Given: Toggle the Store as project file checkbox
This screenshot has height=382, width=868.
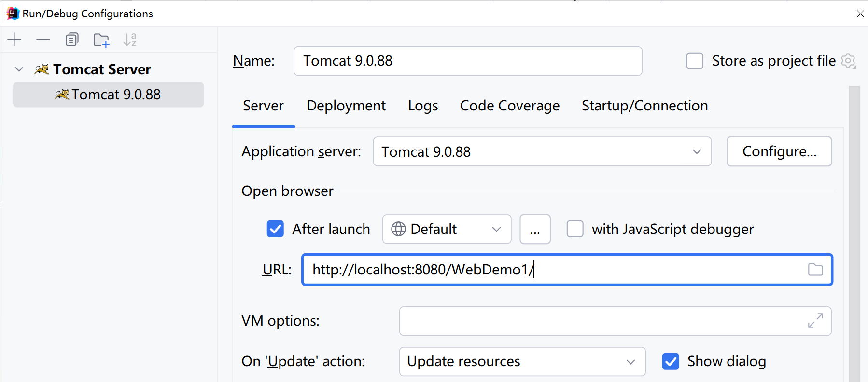Looking at the screenshot, I should tap(695, 61).
